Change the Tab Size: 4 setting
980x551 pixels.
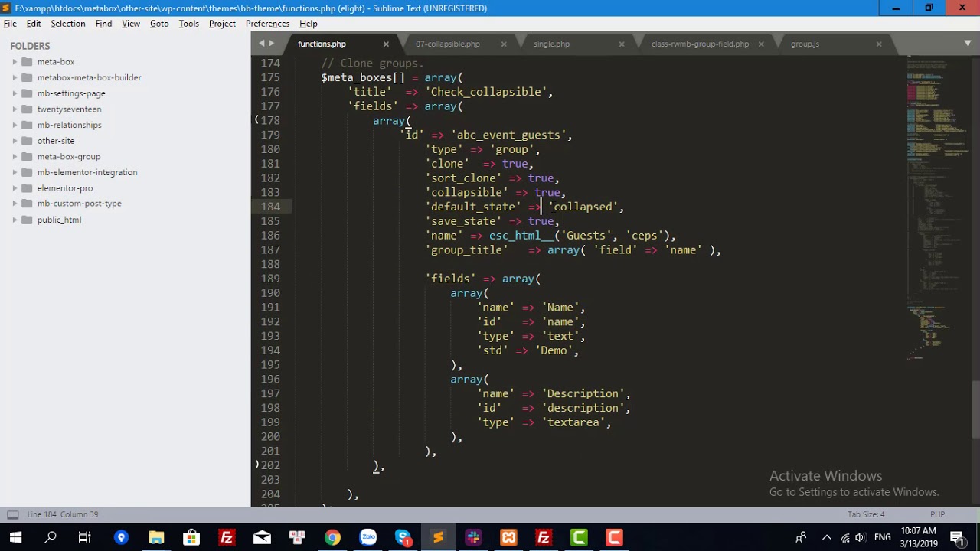click(866, 514)
